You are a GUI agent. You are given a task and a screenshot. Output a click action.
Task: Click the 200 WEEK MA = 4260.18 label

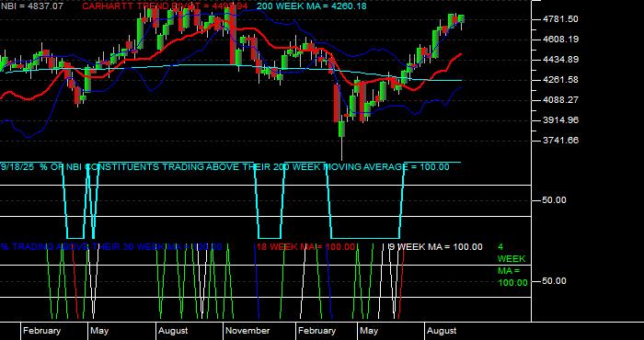click(x=312, y=6)
